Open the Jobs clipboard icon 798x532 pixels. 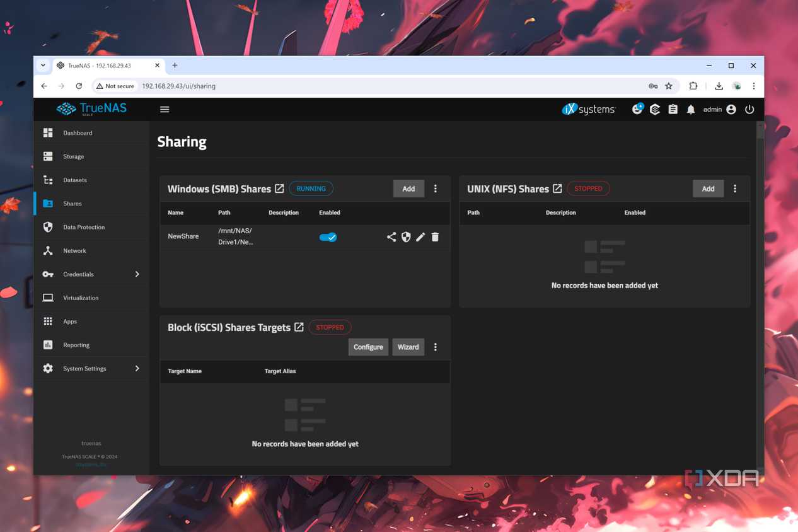(x=673, y=110)
